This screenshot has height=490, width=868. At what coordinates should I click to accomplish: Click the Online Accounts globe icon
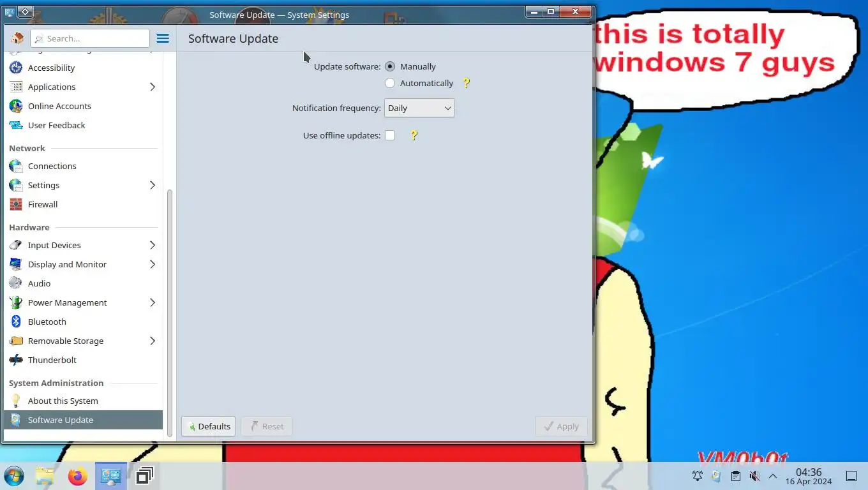pos(16,106)
